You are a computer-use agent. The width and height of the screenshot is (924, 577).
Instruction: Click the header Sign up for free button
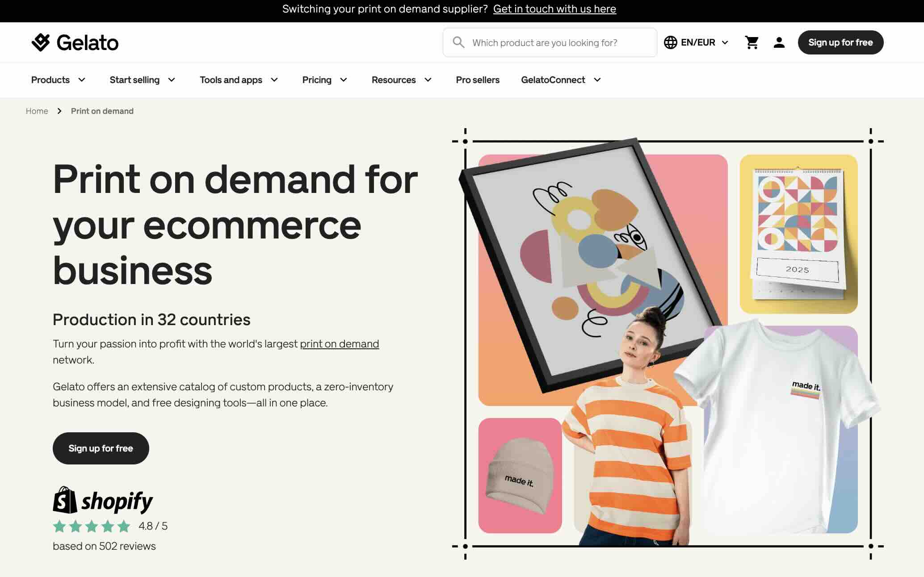click(840, 42)
